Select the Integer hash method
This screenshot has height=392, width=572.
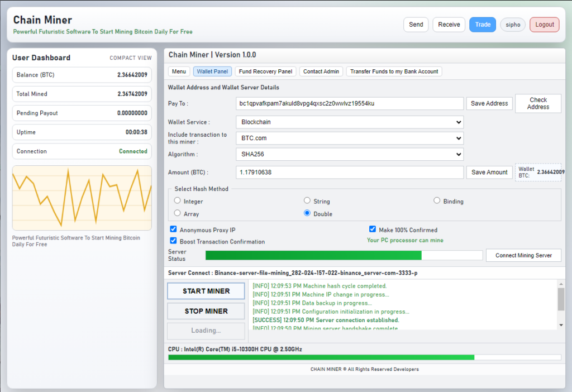[178, 201]
